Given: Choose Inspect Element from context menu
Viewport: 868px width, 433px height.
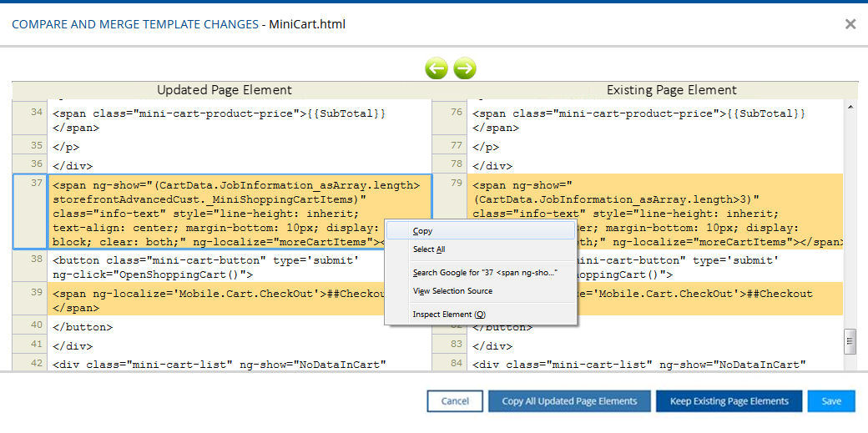Looking at the screenshot, I should pyautogui.click(x=448, y=315).
